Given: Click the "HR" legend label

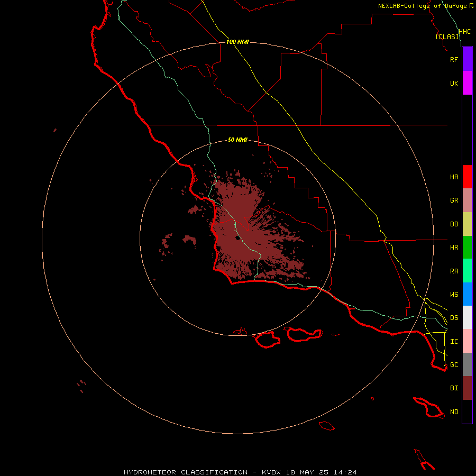Looking at the screenshot, I should (454, 248).
